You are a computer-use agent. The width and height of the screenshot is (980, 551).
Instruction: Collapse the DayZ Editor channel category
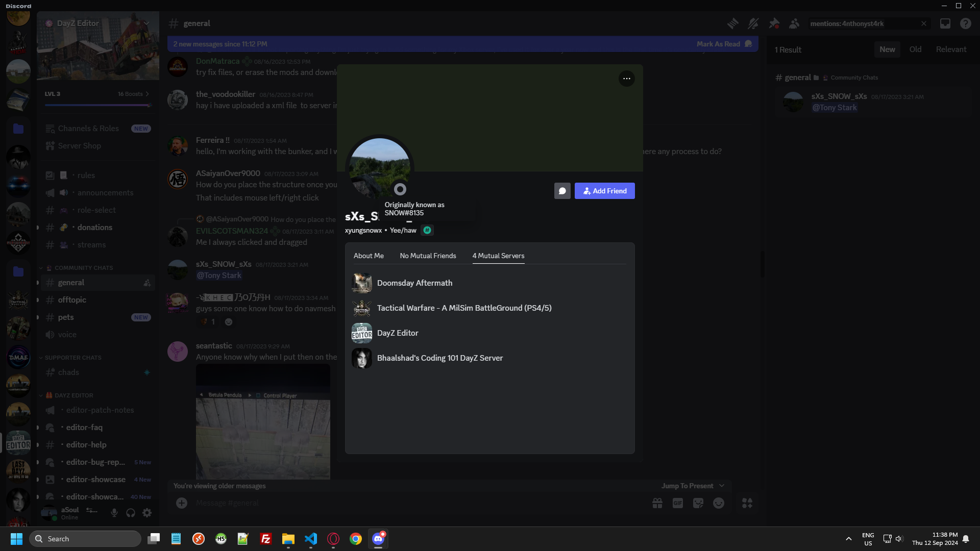click(67, 395)
